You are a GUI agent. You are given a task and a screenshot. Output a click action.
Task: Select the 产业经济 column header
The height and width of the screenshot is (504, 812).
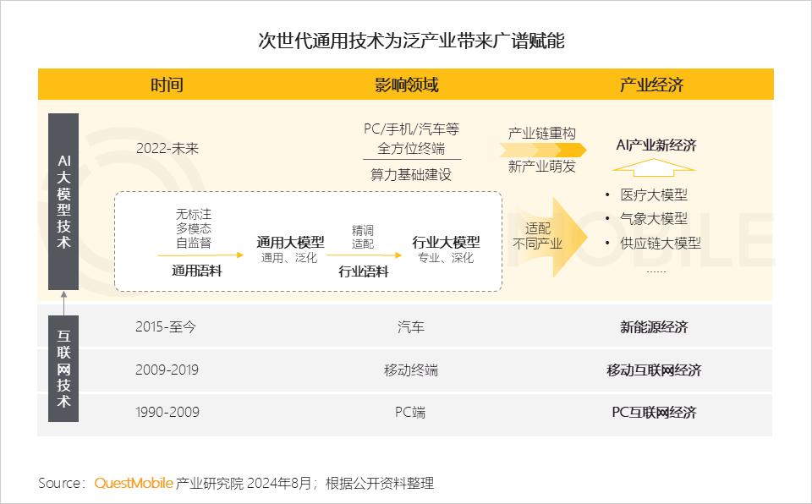point(652,85)
